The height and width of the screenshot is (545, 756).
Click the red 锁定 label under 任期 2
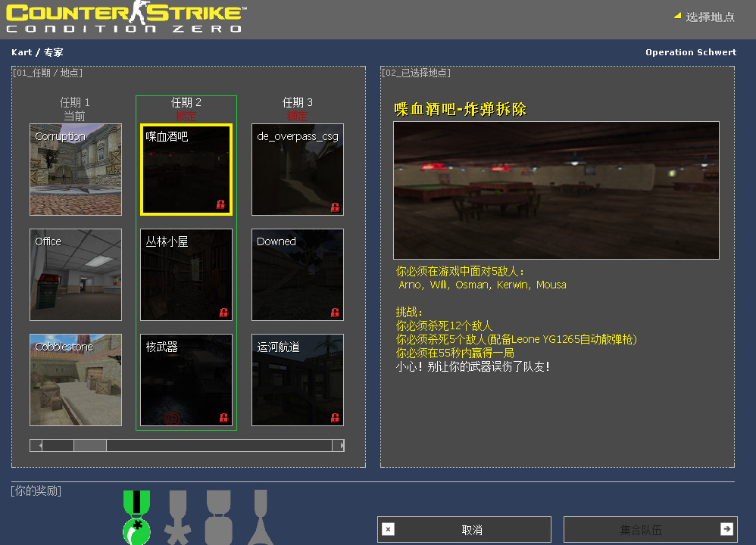[186, 116]
